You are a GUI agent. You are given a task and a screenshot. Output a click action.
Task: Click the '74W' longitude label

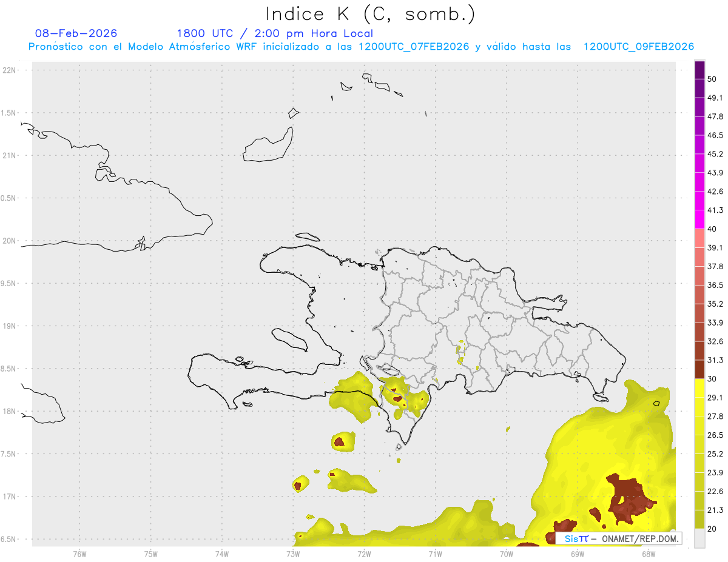[222, 554]
